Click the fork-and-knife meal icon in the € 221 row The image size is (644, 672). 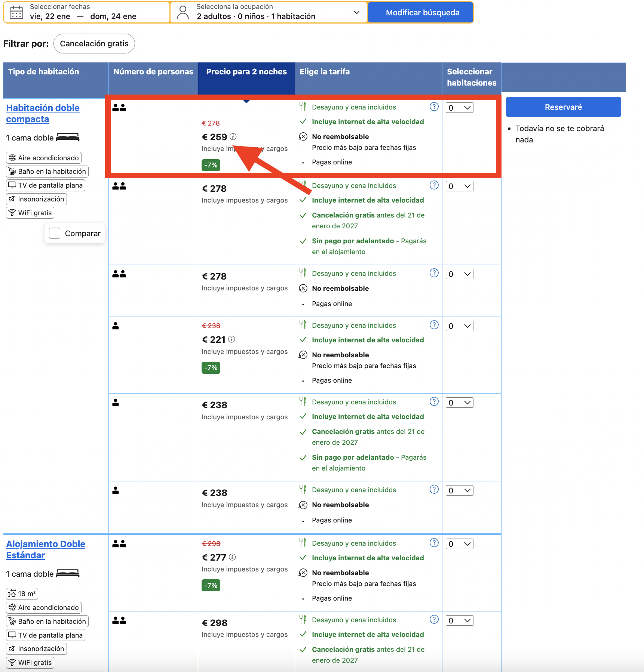[x=303, y=325]
